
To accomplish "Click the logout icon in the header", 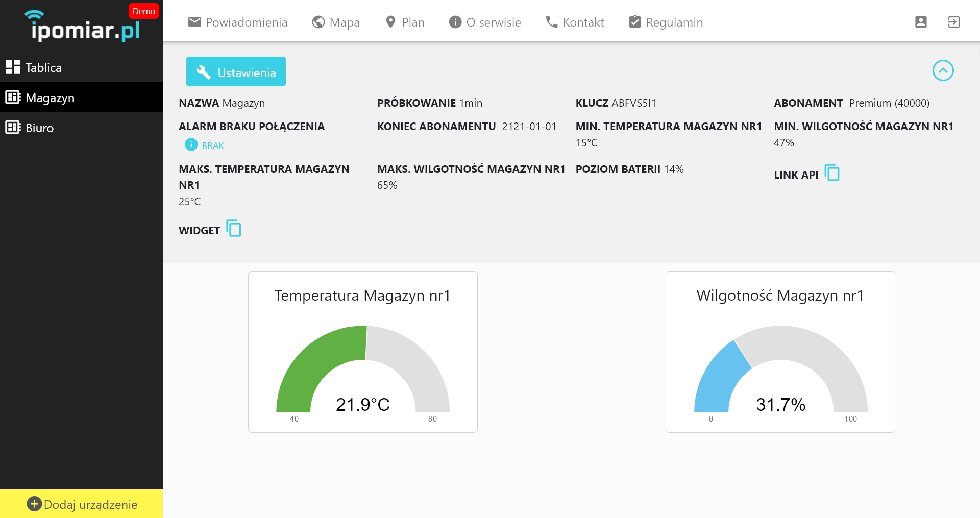I will point(953,22).
